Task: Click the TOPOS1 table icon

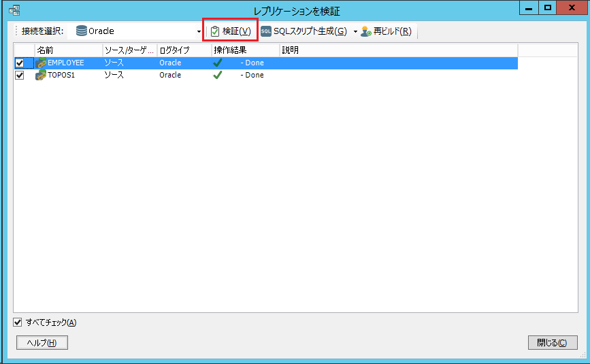Action: (x=41, y=75)
